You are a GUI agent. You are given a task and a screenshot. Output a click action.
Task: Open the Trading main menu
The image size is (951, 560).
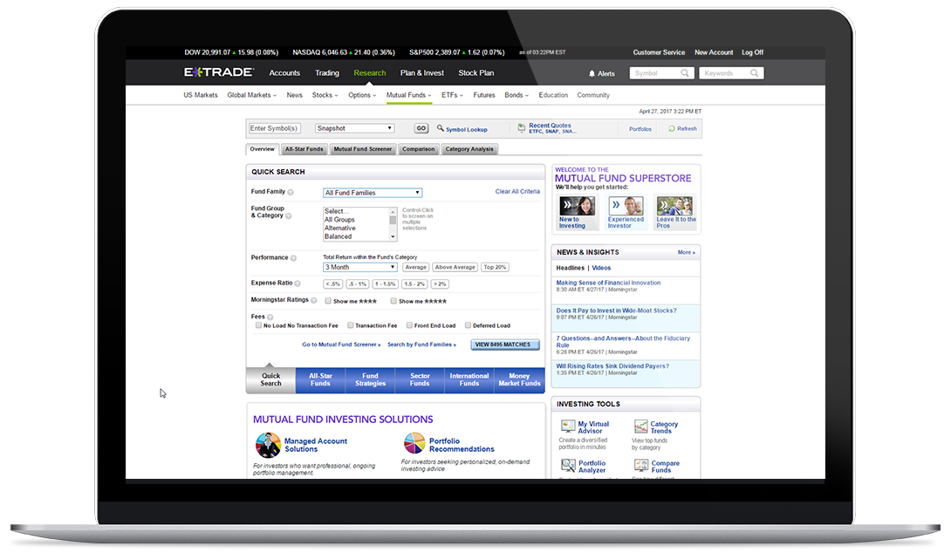327,72
